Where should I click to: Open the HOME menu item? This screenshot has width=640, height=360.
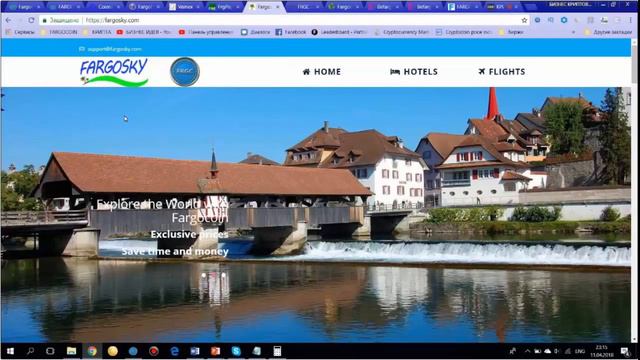click(x=322, y=72)
